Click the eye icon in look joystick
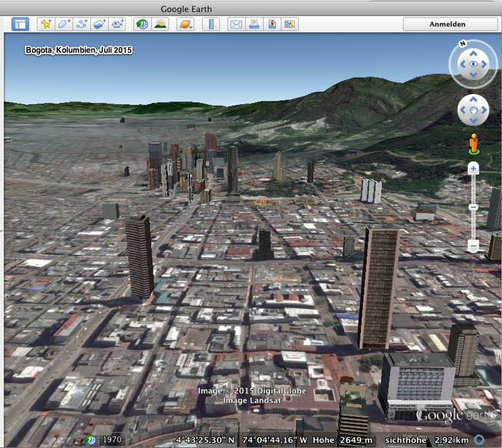 pos(474,64)
